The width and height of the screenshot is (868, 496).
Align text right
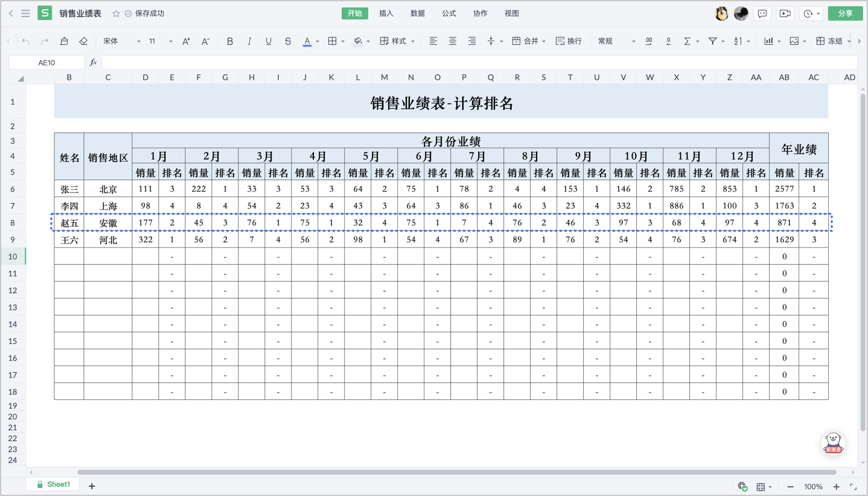pyautogui.click(x=471, y=41)
